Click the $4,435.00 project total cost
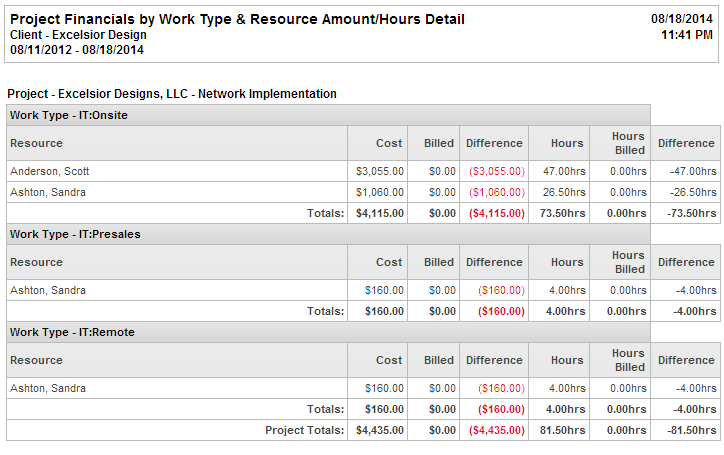The height and width of the screenshot is (455, 724). (x=380, y=430)
